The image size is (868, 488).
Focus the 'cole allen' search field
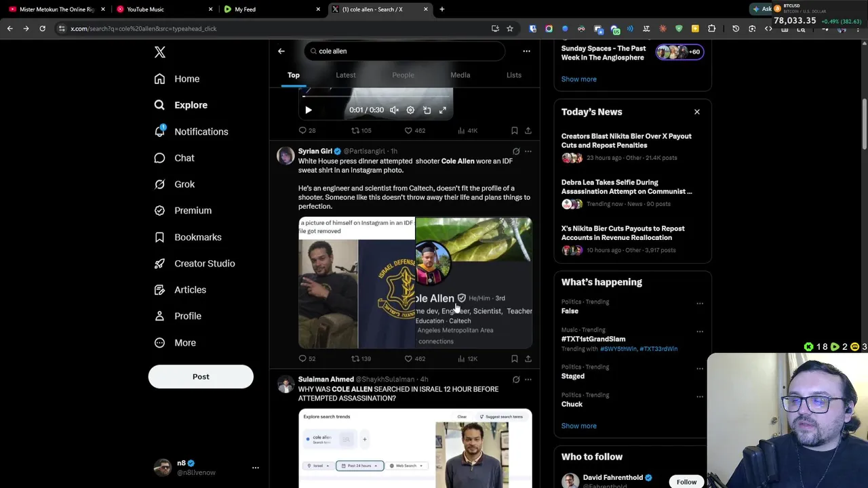tap(405, 51)
